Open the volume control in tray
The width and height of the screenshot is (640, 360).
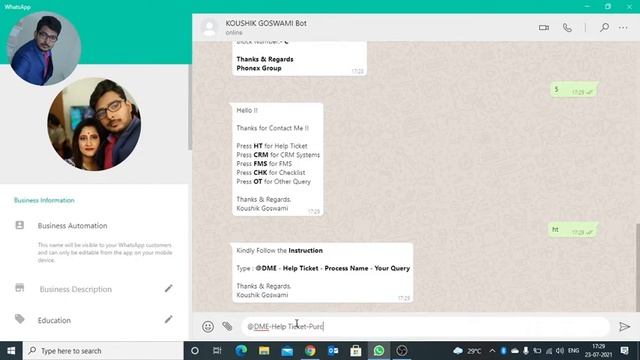point(560,351)
